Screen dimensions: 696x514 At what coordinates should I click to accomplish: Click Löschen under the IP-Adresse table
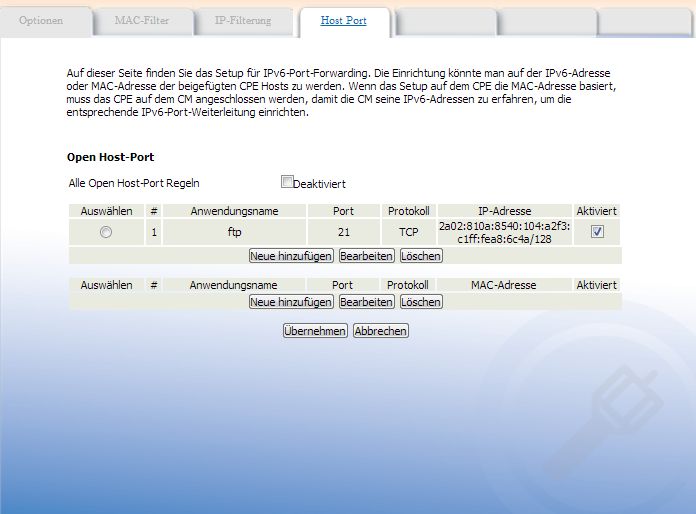pos(421,256)
